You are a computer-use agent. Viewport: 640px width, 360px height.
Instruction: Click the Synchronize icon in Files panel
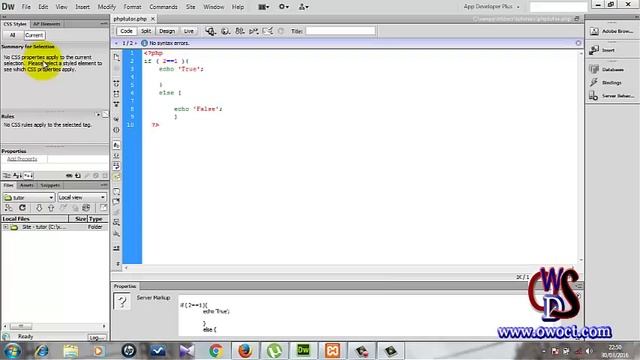click(86, 208)
